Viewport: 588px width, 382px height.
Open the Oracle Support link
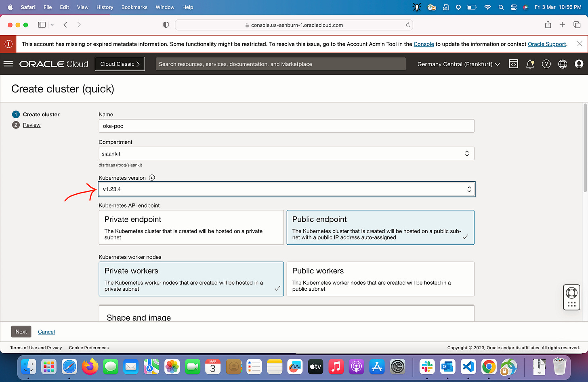(547, 44)
